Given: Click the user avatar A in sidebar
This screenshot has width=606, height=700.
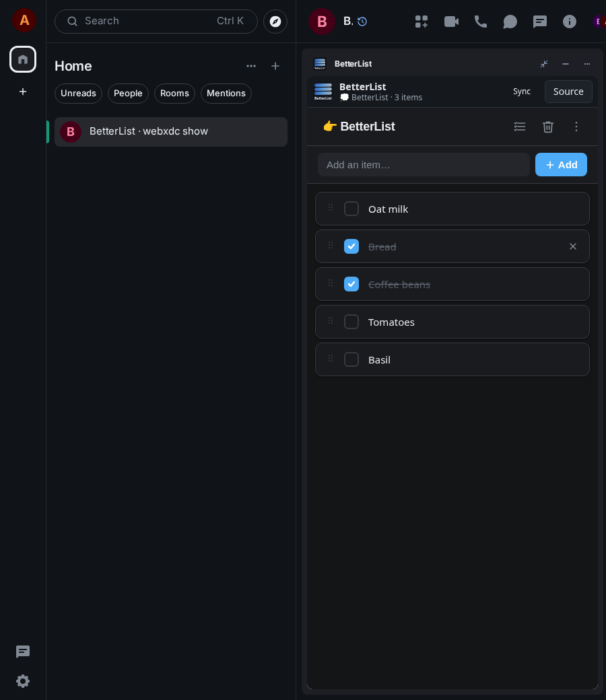Looking at the screenshot, I should (x=24, y=20).
